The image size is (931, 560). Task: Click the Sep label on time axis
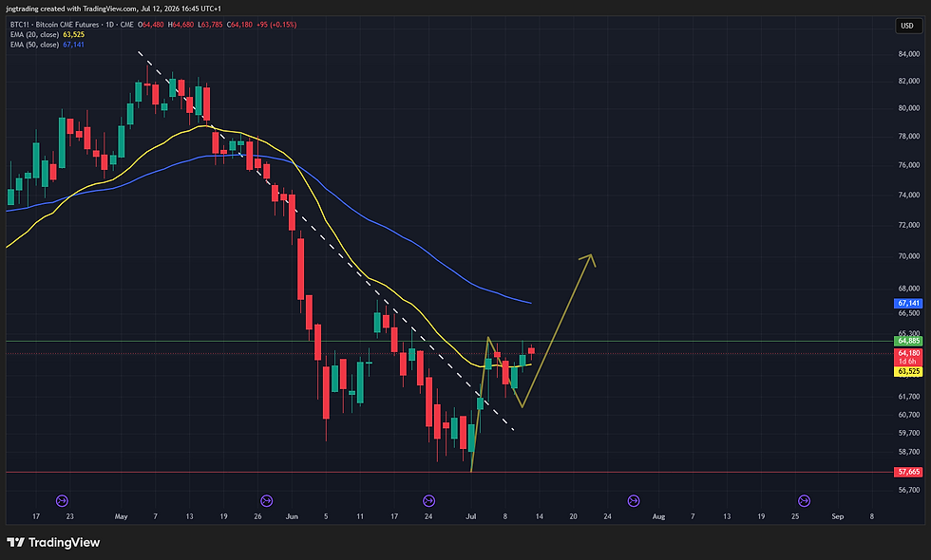tap(838, 516)
